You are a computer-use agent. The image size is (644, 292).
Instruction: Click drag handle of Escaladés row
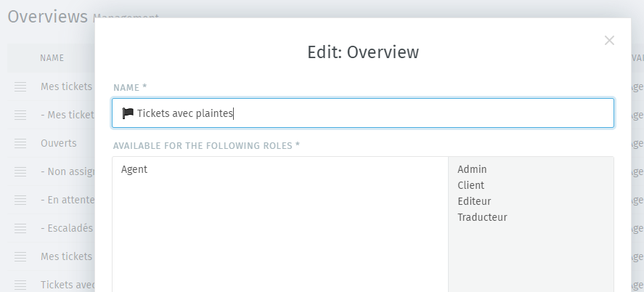point(20,228)
